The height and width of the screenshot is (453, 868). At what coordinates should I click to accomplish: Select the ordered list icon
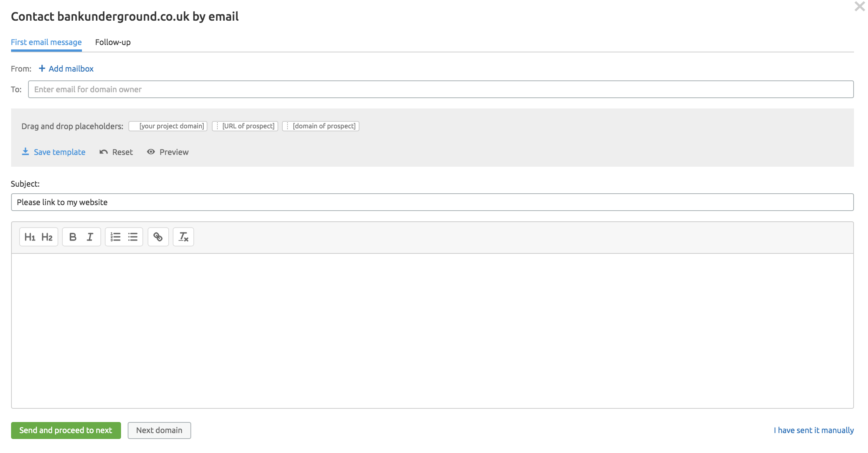point(115,236)
